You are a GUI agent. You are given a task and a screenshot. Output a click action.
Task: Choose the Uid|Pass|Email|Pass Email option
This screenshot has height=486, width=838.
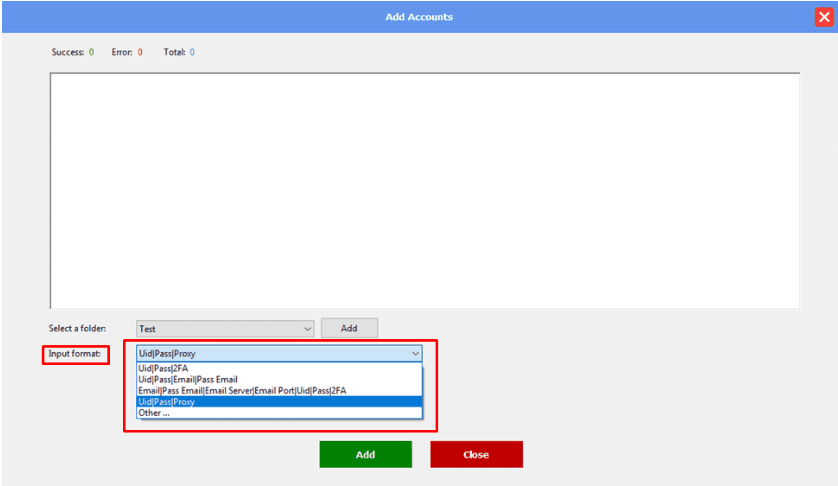point(280,380)
